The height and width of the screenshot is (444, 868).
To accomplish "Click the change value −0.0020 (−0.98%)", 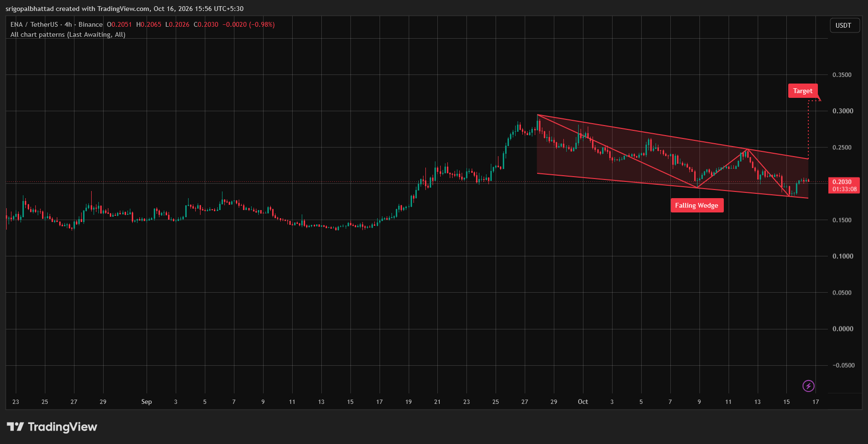I will coord(249,24).
